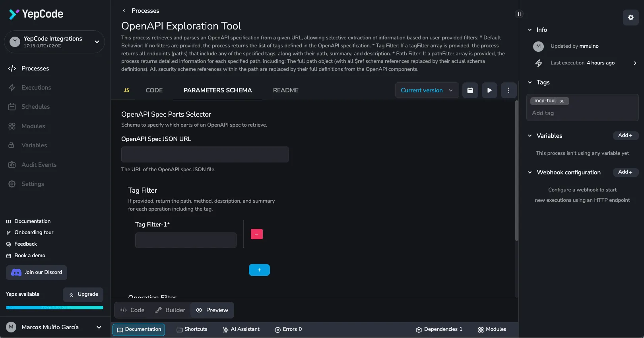Collapse the Webhook configuration section
This screenshot has width=644, height=338.
(530, 172)
